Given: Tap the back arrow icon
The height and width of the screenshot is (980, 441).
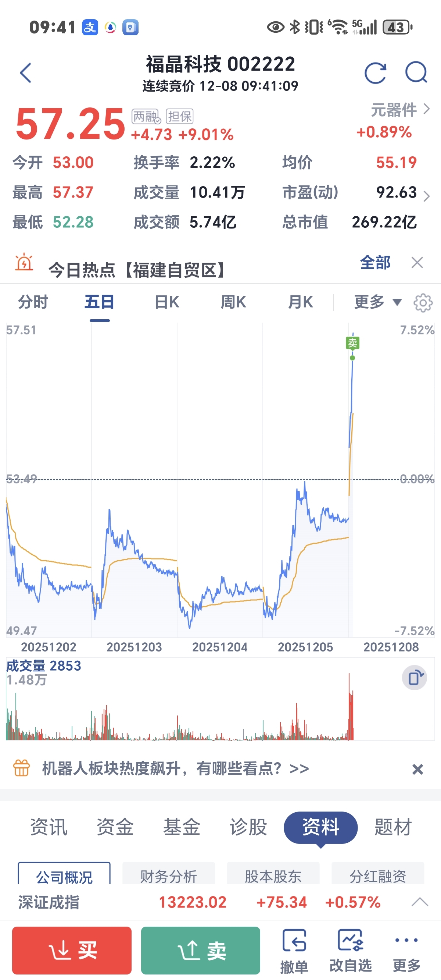Looking at the screenshot, I should point(25,73).
